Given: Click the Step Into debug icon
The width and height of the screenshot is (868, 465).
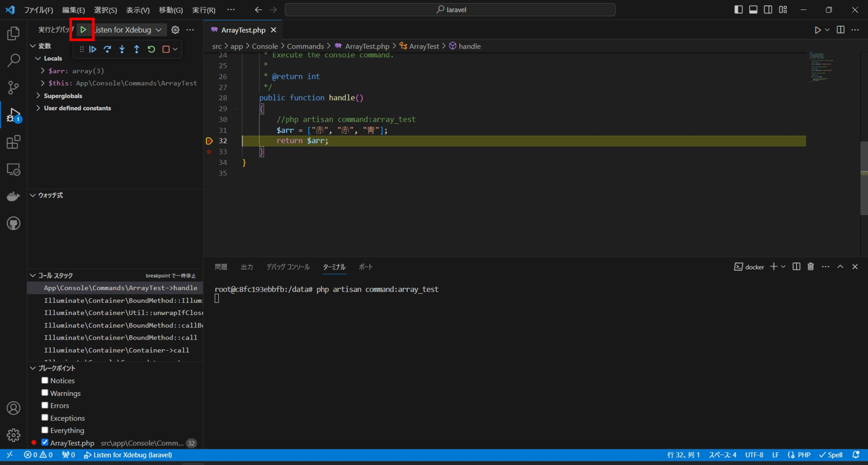Looking at the screenshot, I should tap(122, 49).
